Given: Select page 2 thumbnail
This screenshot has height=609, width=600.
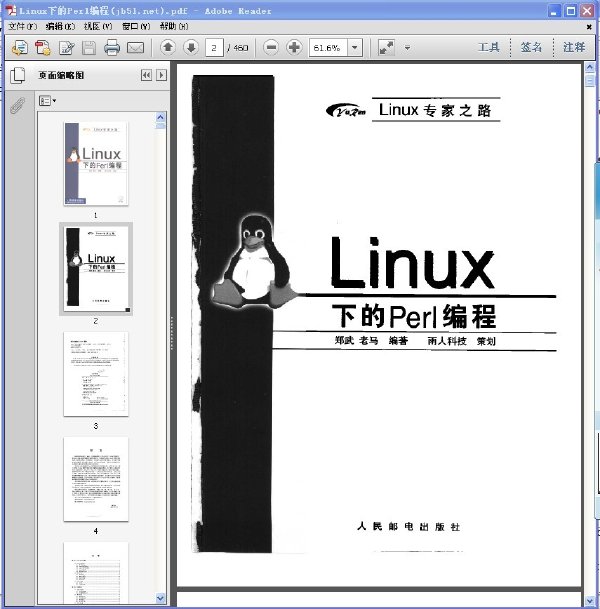Looking at the screenshot, I should click(96, 269).
